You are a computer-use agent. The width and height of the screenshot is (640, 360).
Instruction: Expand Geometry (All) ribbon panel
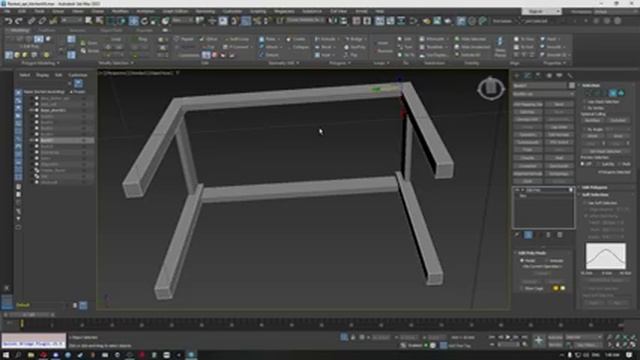click(284, 63)
